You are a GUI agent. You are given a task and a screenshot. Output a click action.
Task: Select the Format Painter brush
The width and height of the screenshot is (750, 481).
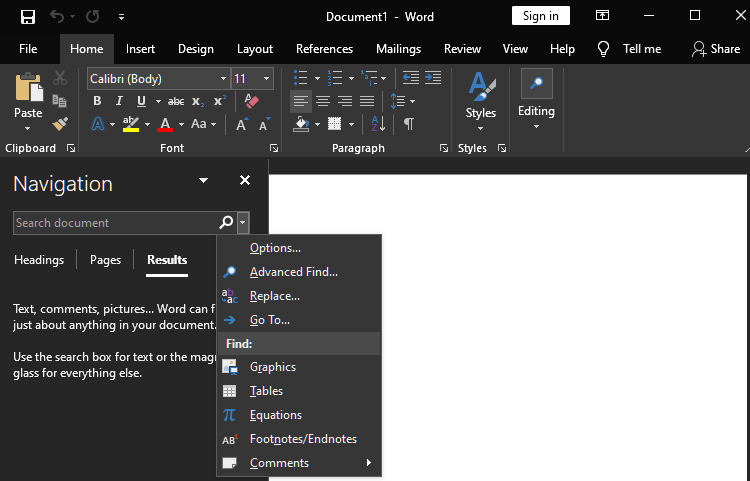pos(60,124)
